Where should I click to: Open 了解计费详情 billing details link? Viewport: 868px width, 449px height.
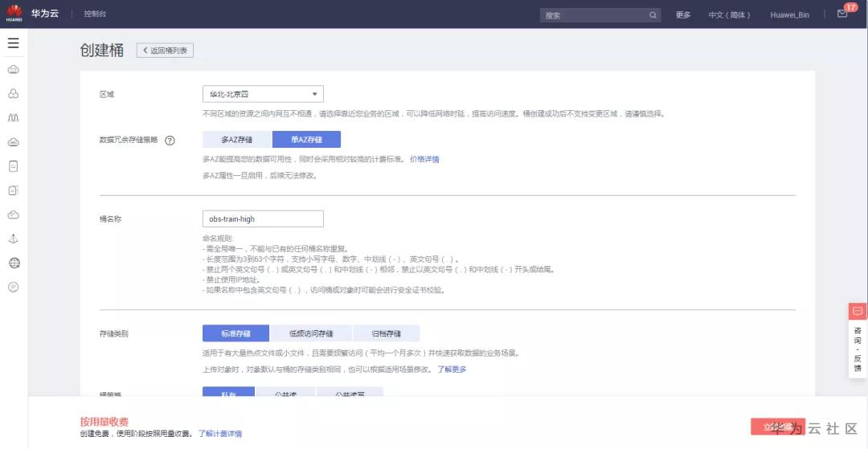coord(220,434)
